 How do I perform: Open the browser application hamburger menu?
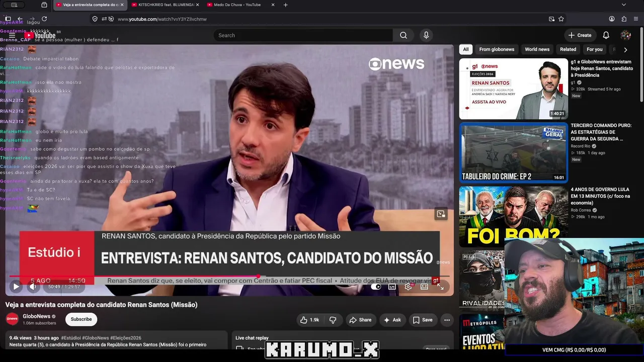(x=636, y=19)
